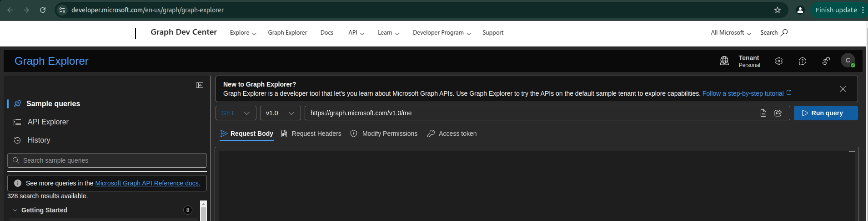Click the browser forward arrow
868x221 pixels.
pos(26,10)
